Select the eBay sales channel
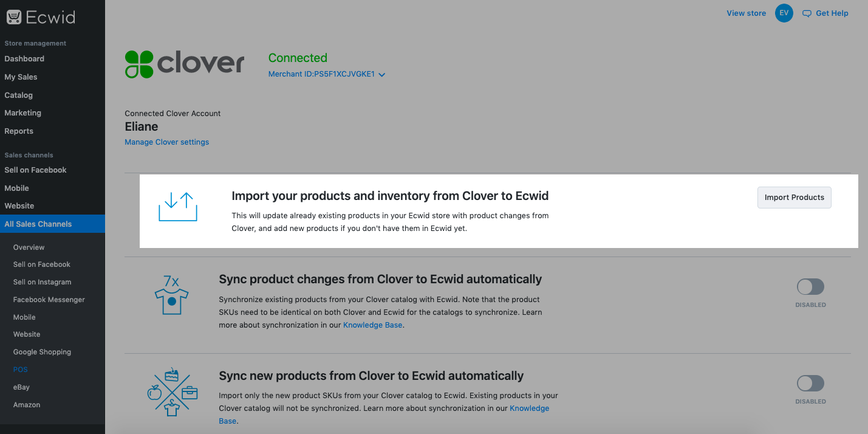 coord(22,387)
